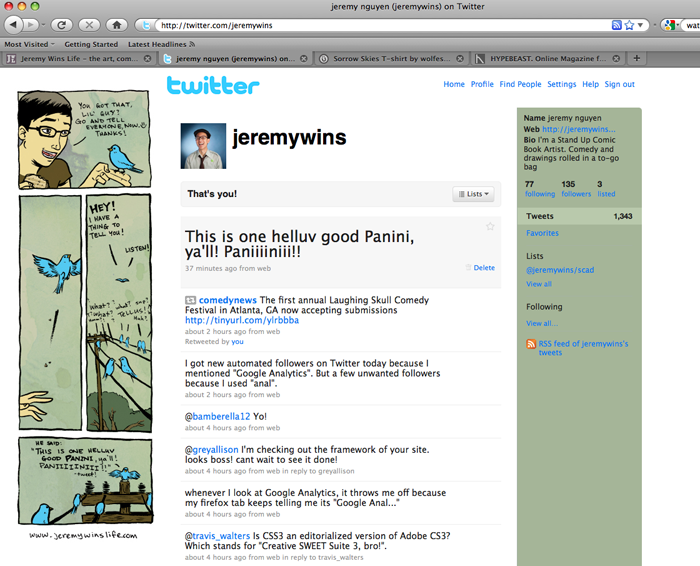Click the '37 minutes ago' tweet timestamp
Image resolution: width=700 pixels, height=566 pixels.
[211, 268]
